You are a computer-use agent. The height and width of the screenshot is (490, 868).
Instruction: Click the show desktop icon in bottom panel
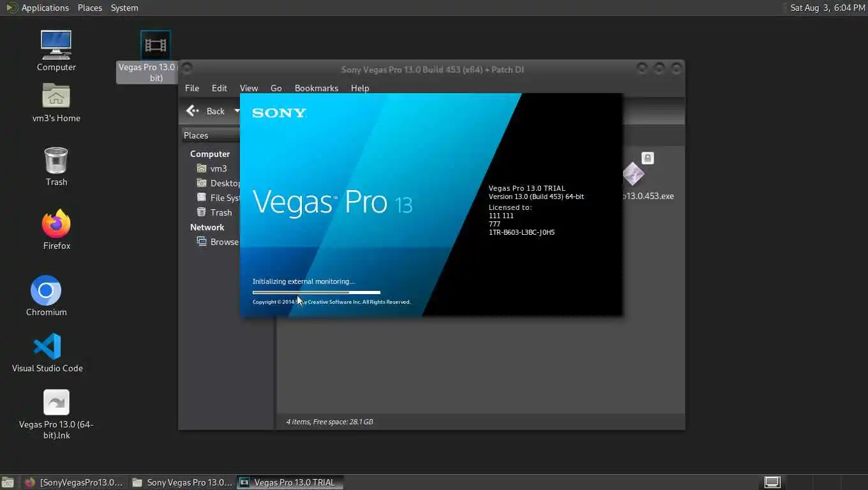point(8,482)
